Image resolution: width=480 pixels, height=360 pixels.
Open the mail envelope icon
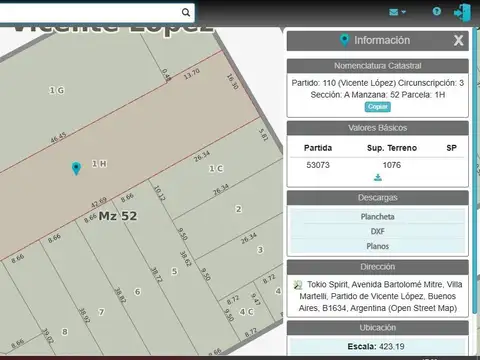coord(394,12)
